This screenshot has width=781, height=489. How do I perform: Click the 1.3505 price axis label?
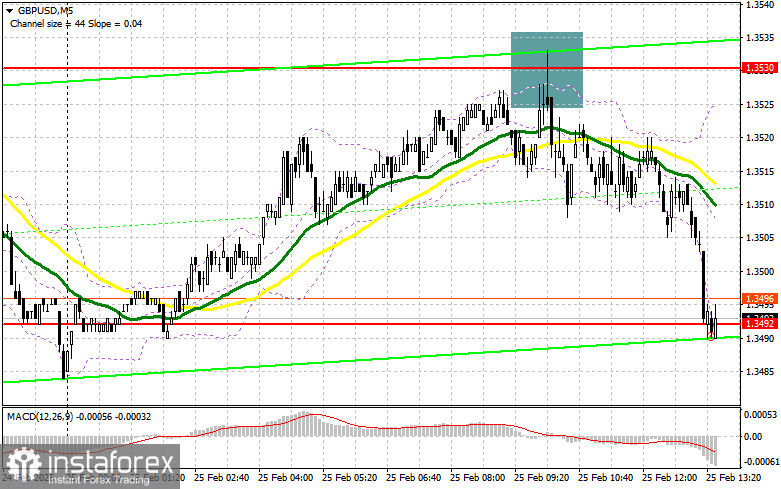coord(760,238)
